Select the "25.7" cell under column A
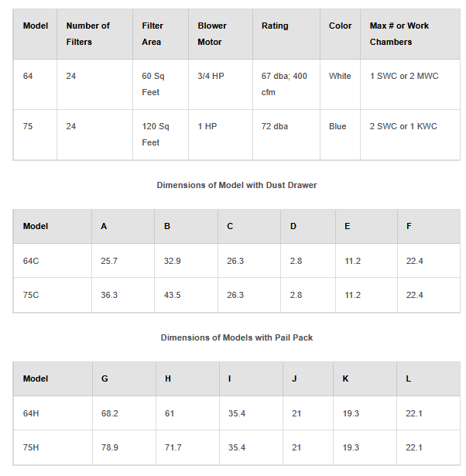 tap(109, 261)
